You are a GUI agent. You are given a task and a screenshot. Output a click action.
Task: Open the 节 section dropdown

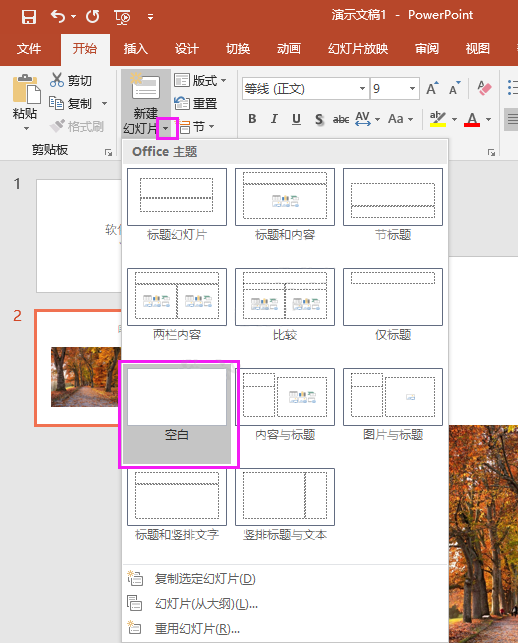[196, 127]
